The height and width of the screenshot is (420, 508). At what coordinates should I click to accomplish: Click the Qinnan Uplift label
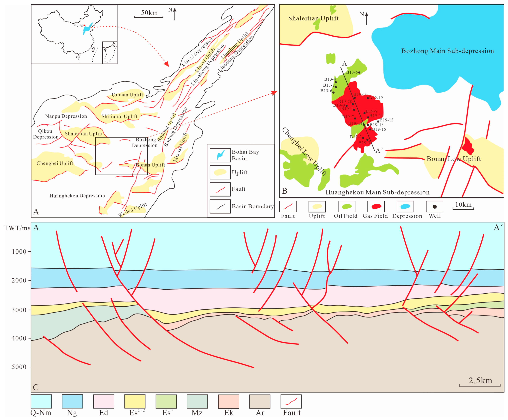pyautogui.click(x=127, y=95)
